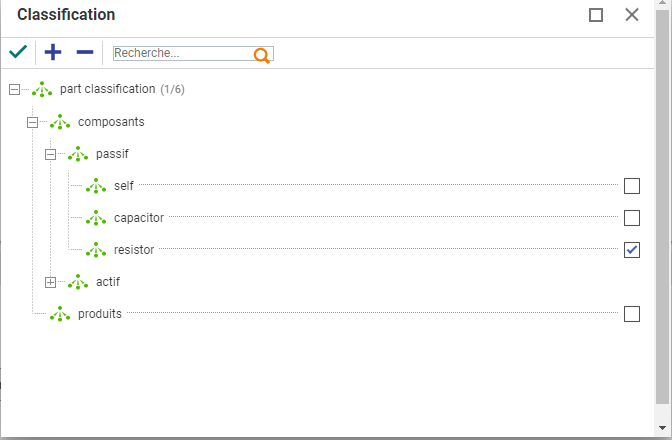Maximize the Classification dialog
Image resolution: width=672 pixels, height=440 pixels.
click(596, 15)
